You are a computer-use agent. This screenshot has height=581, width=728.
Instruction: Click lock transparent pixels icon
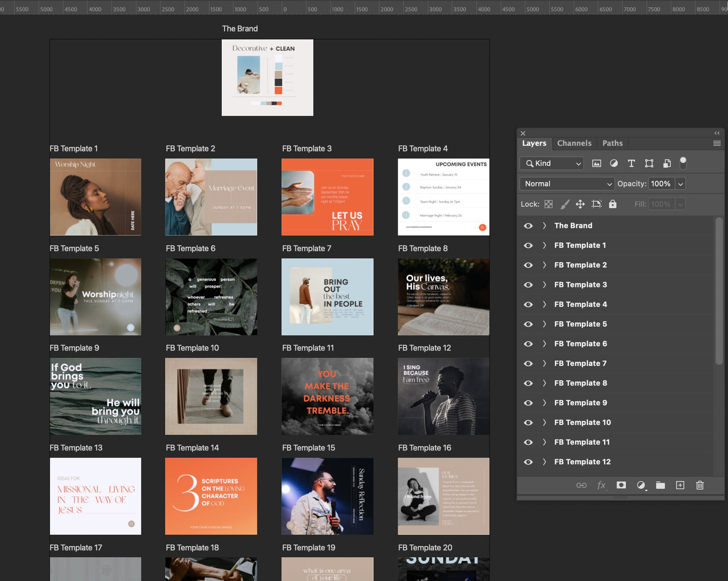549,204
